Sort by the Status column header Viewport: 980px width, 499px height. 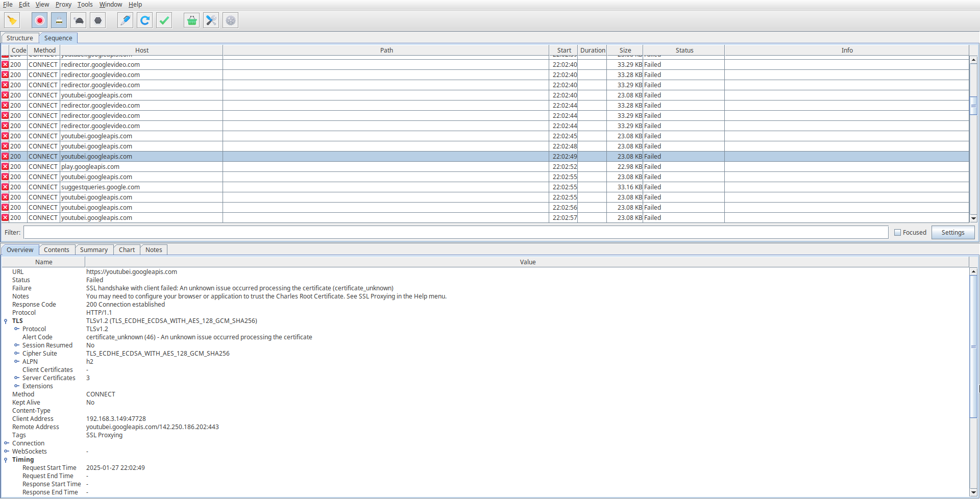tap(684, 51)
